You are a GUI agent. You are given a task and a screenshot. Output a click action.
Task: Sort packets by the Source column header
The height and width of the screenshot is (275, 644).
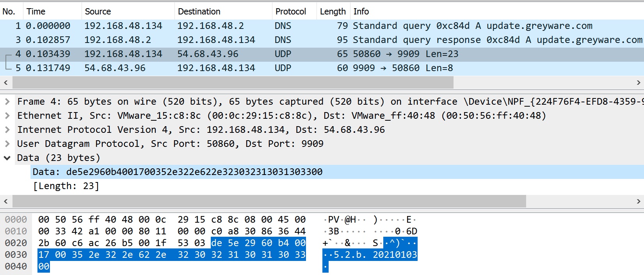click(128, 11)
